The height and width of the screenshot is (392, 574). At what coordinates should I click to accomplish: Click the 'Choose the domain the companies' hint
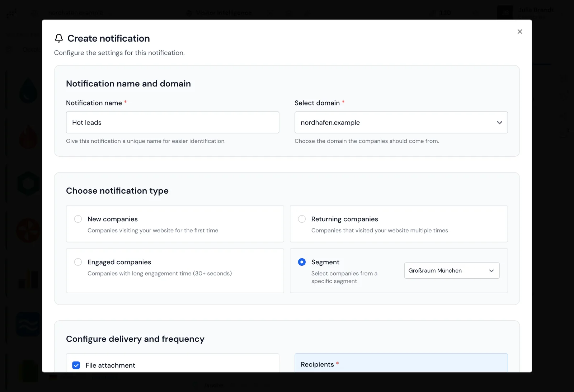click(367, 141)
